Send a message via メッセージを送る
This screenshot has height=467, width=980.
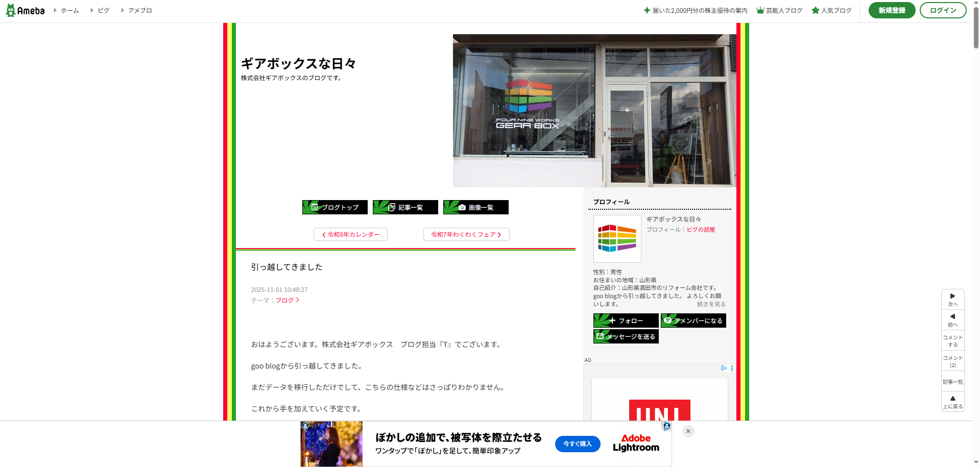(x=626, y=336)
